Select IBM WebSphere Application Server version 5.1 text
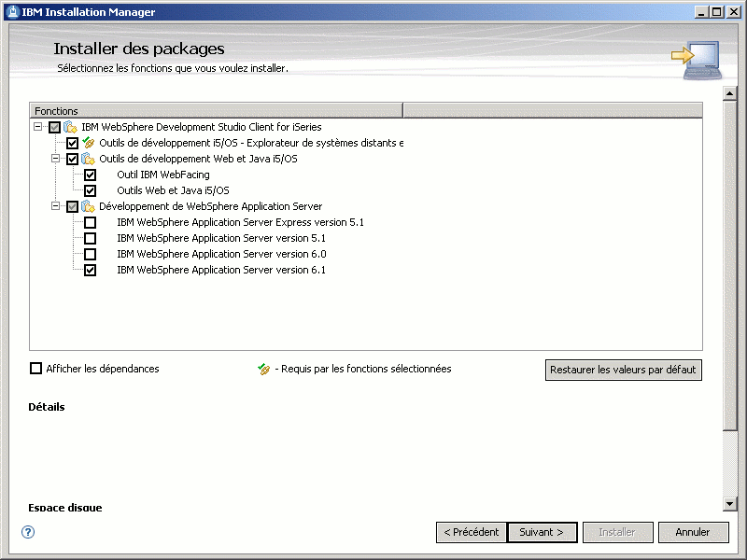 221,238
